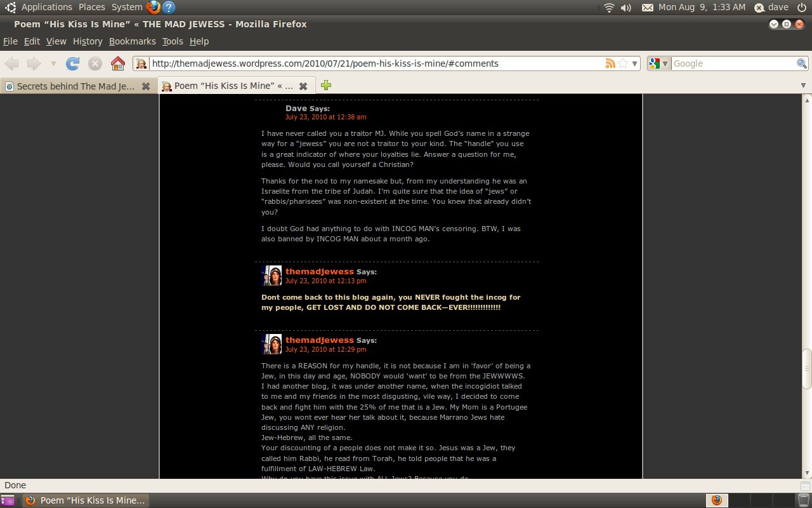
Task: Click first themadjewess author name link
Action: pos(319,272)
